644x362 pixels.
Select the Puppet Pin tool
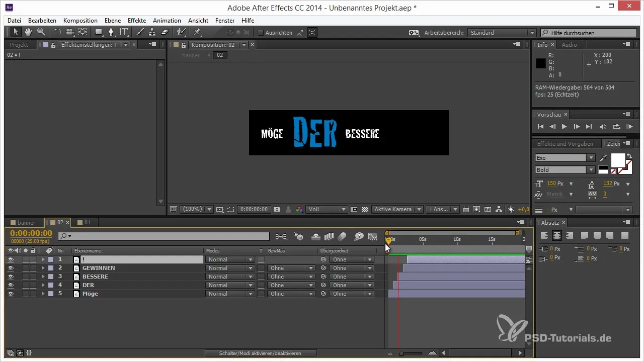(197, 32)
